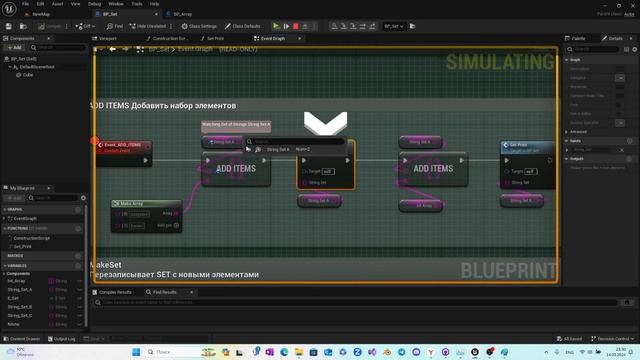Open the Tools menu
The image size is (640, 360).
137,4
